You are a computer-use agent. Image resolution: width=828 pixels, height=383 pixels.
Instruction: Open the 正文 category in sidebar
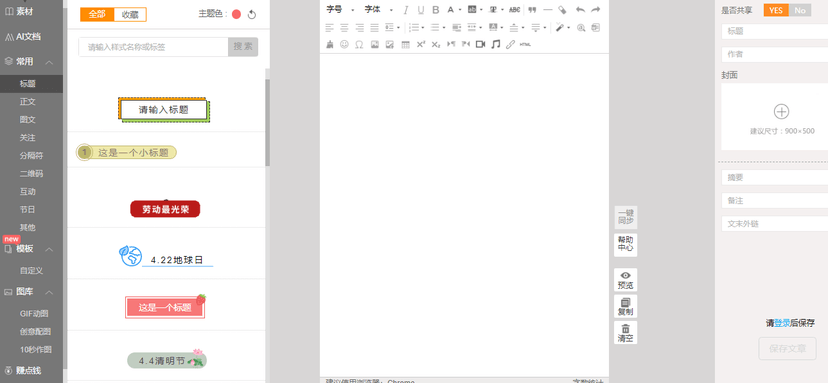tap(27, 101)
